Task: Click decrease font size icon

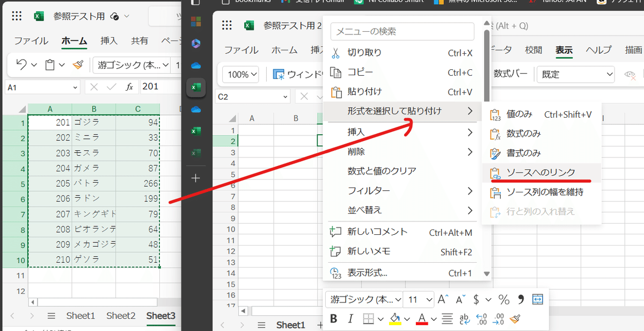Action: (x=460, y=299)
